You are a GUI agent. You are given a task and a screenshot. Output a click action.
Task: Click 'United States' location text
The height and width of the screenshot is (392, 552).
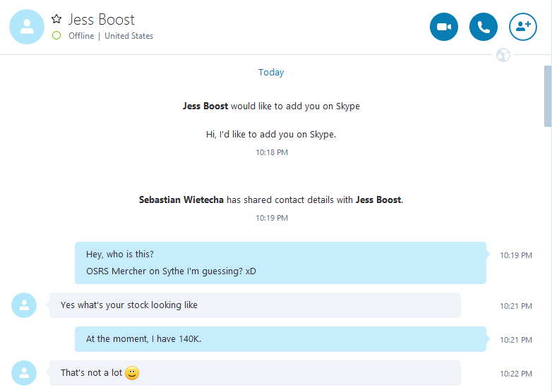(129, 36)
